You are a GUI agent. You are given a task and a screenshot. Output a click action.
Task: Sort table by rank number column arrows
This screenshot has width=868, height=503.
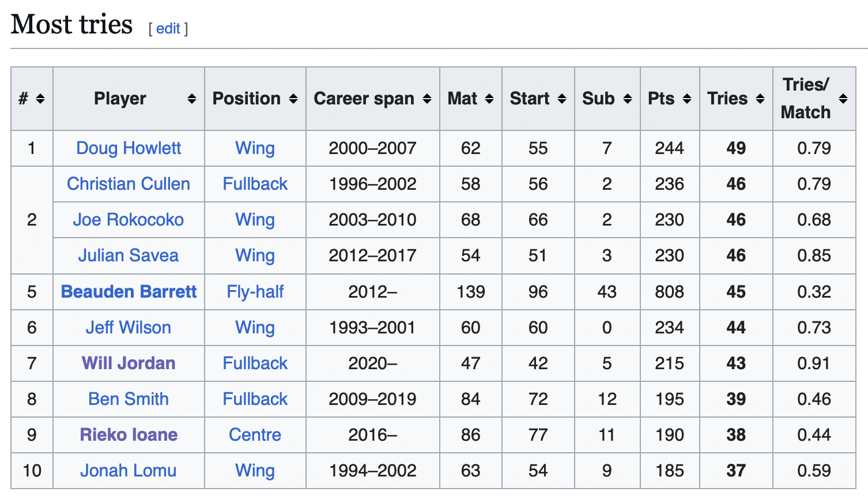pyautogui.click(x=40, y=99)
